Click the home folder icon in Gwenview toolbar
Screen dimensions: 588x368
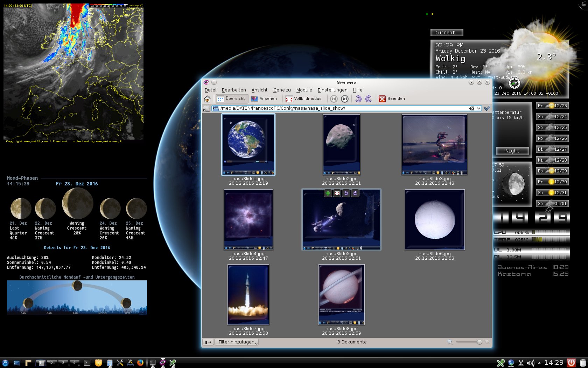[x=207, y=99]
